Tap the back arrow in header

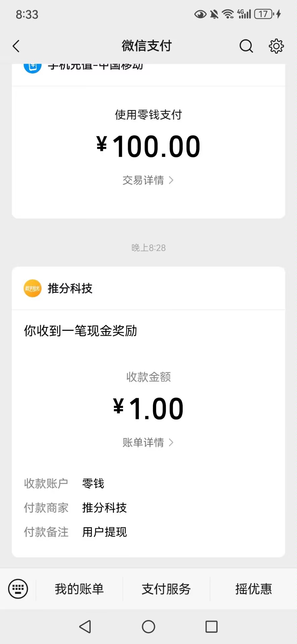click(16, 46)
